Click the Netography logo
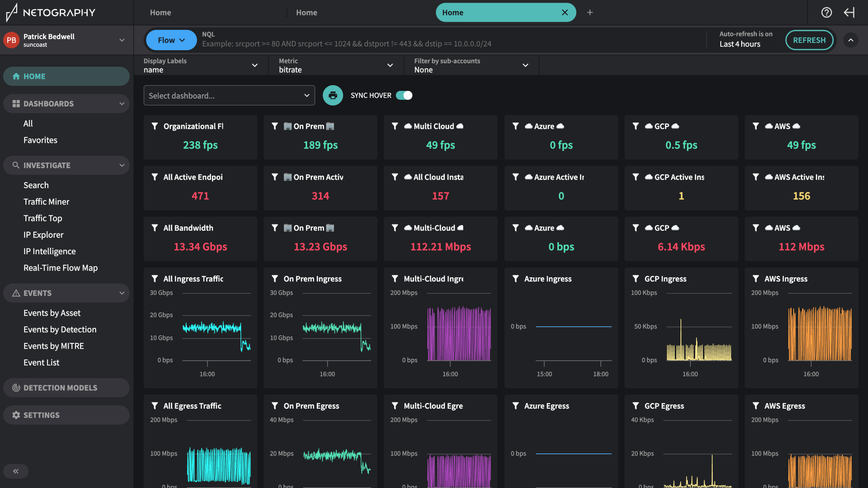The height and width of the screenshot is (488, 868). 51,13
